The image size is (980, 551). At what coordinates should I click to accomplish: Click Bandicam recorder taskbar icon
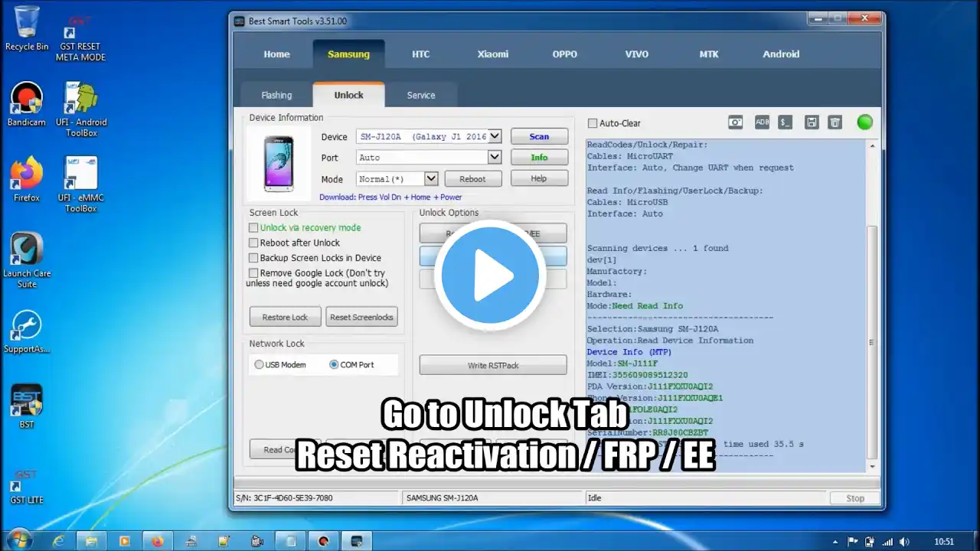[x=323, y=540]
